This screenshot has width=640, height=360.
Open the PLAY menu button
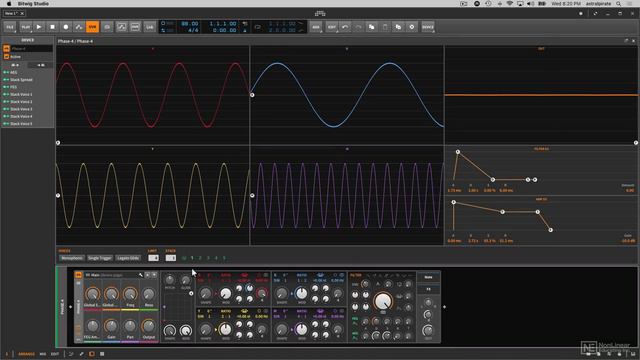[x=25, y=27]
